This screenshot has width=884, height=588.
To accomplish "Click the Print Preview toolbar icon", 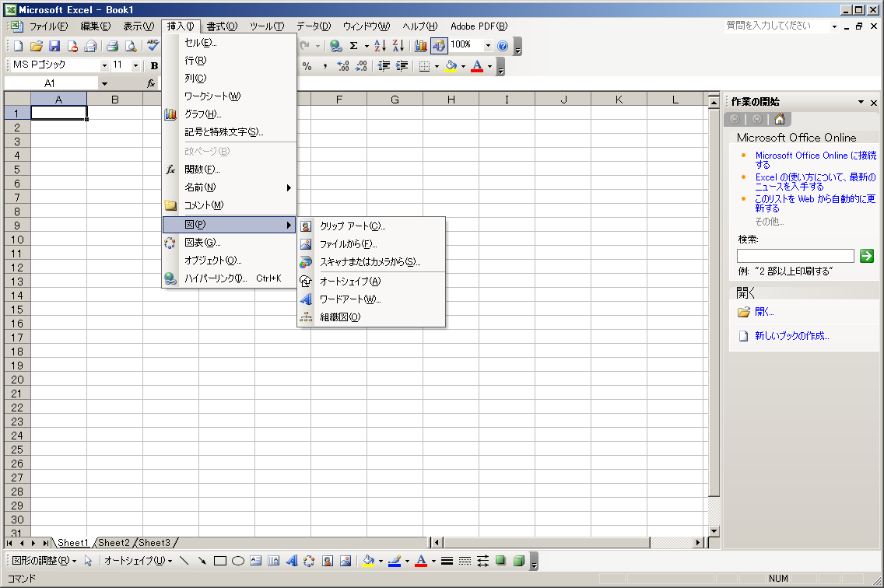I will 130,46.
